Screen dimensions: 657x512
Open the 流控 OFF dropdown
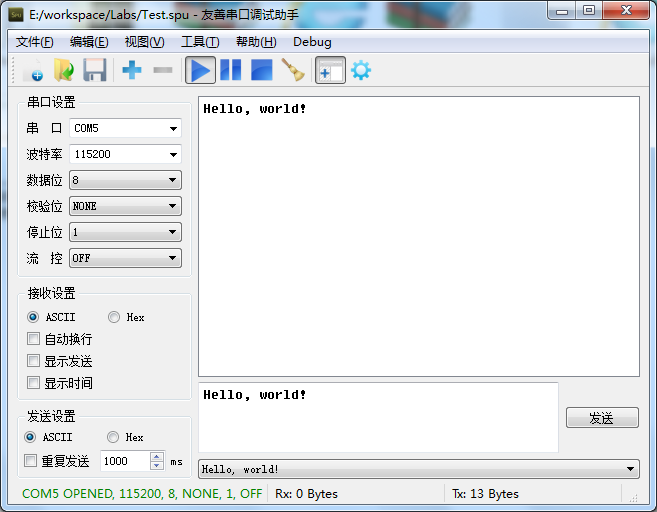point(125,258)
